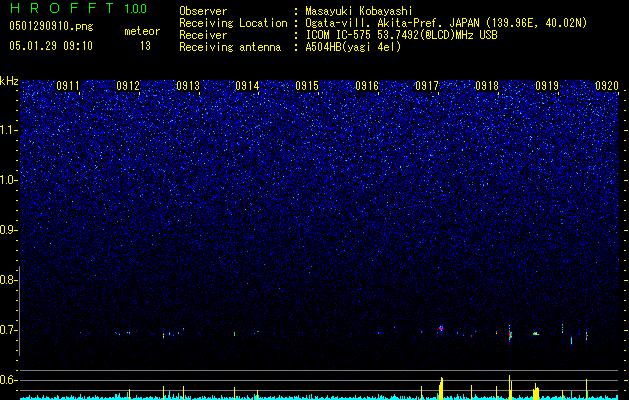Click the antenna value A504HB(yagi 4el)
Viewport: 629px width, 400px height.
point(353,47)
